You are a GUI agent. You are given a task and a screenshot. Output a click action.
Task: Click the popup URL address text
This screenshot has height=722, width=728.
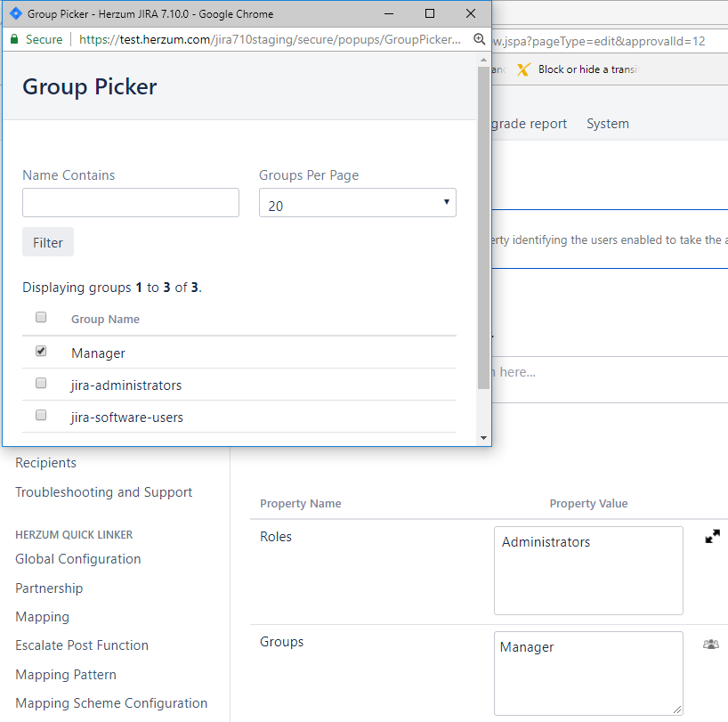coord(270,39)
